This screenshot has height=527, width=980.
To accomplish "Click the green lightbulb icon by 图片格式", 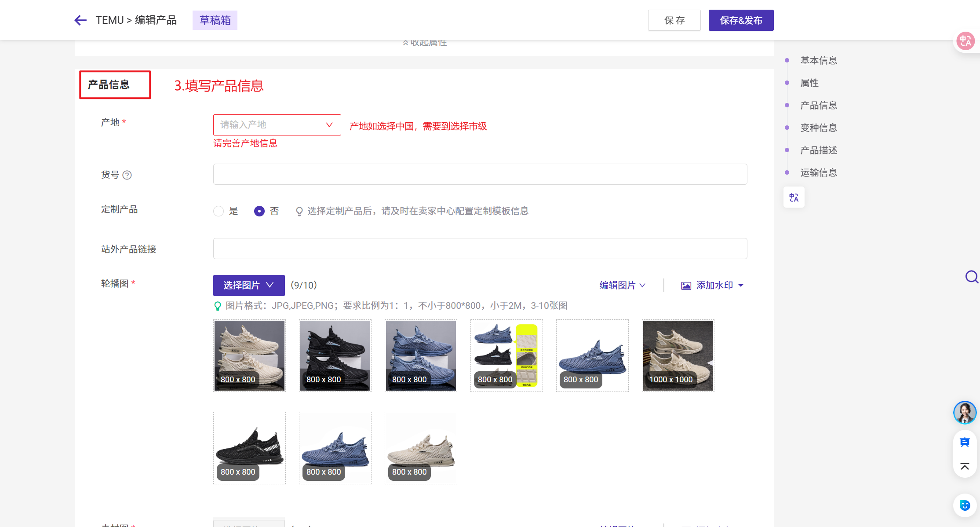I will pyautogui.click(x=218, y=306).
